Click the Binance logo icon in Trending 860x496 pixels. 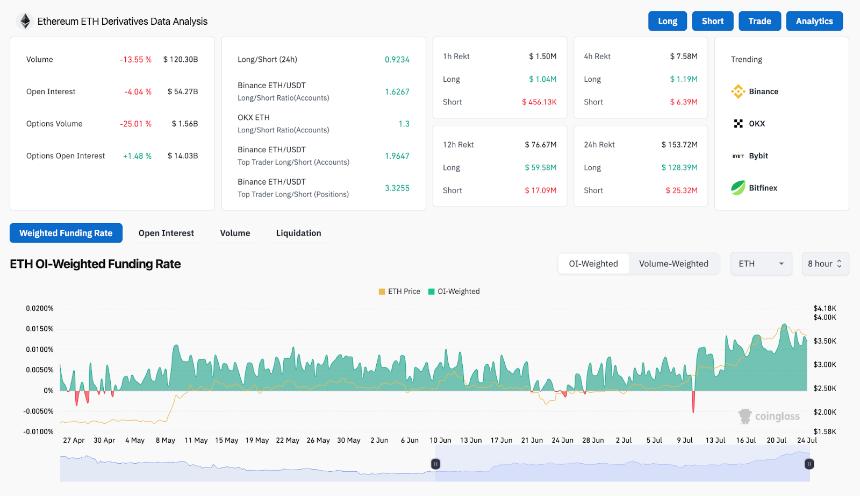tap(739, 92)
